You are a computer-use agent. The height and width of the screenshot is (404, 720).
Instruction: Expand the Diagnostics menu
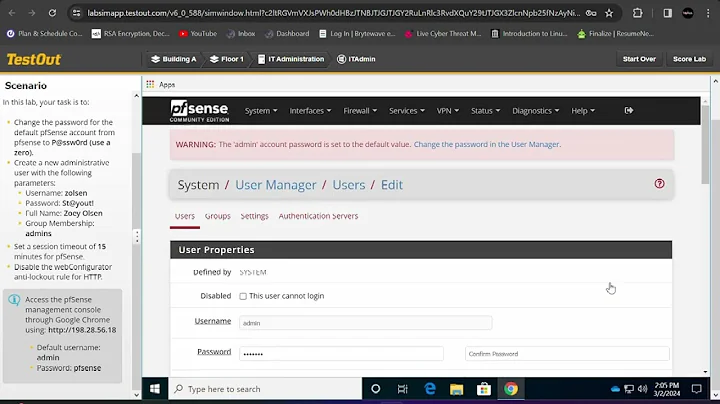point(535,111)
